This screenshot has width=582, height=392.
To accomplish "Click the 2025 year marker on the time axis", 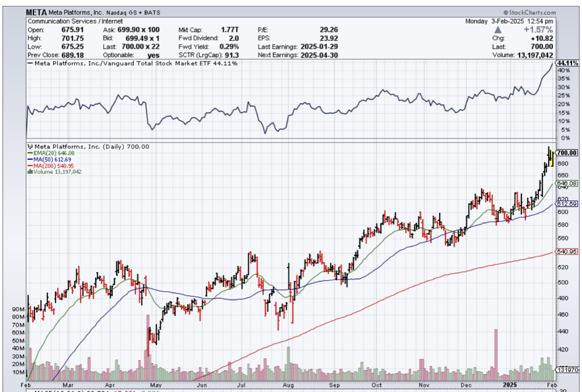I will [510, 385].
